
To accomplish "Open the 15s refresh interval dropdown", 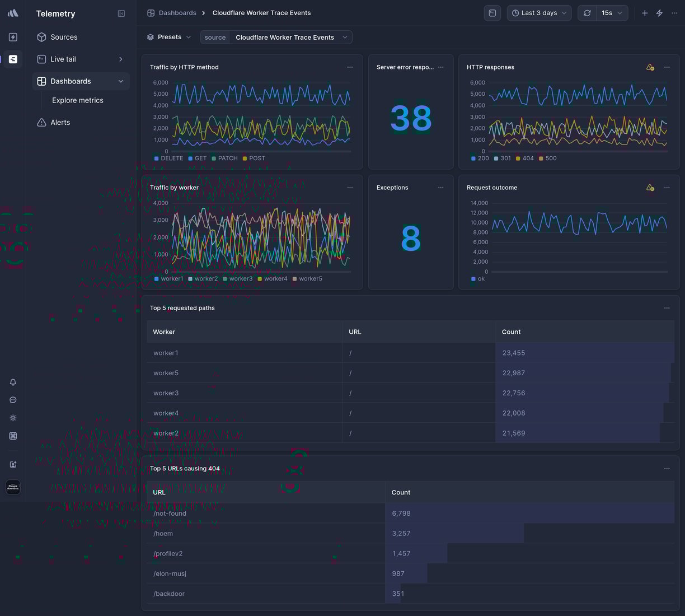I will (x=612, y=13).
